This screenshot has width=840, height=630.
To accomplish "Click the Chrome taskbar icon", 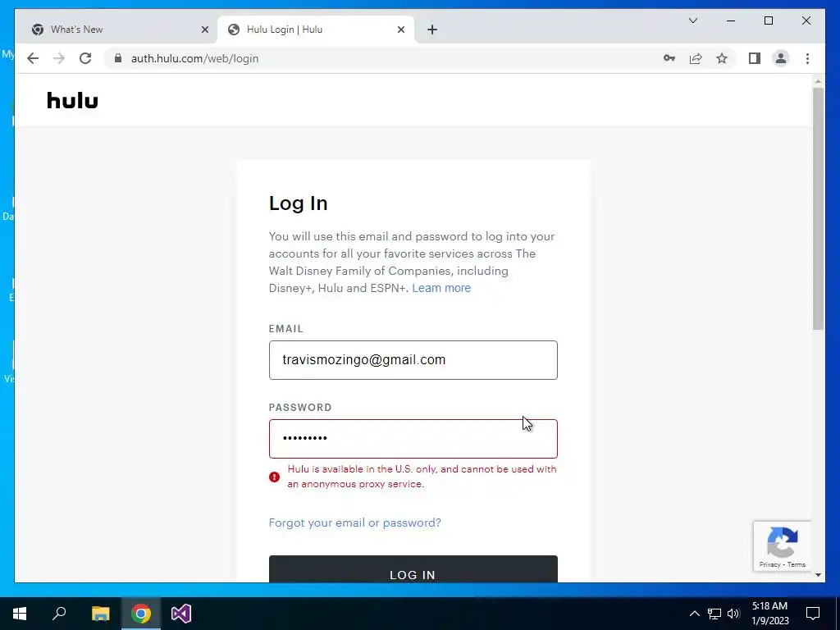I will [141, 614].
